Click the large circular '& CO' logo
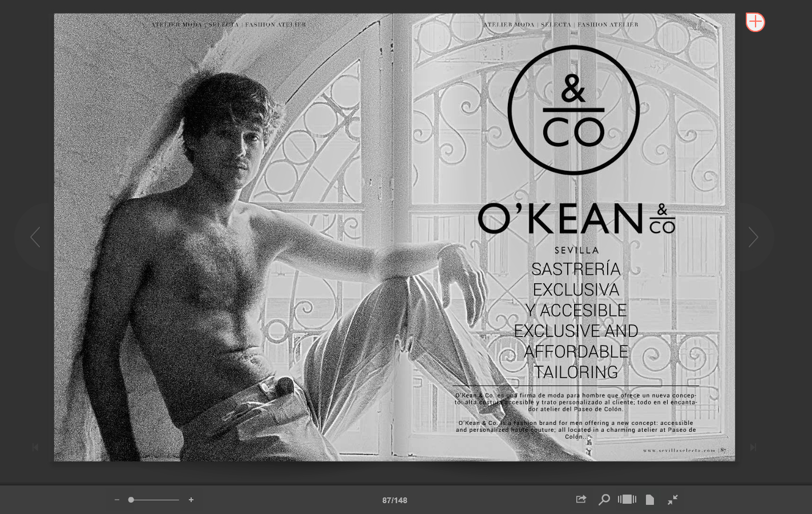The width and height of the screenshot is (812, 514). [x=573, y=110]
